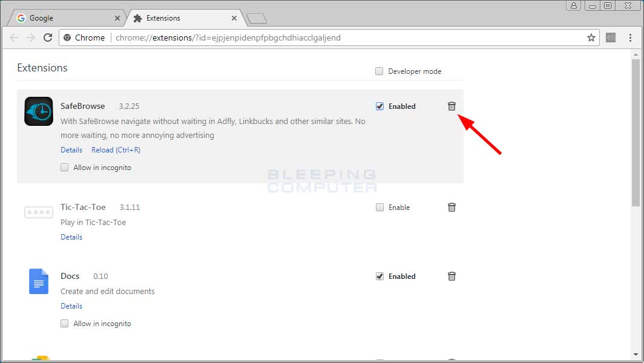Remove the SafeBrowse extension with trash icon
644x363 pixels.
[452, 106]
